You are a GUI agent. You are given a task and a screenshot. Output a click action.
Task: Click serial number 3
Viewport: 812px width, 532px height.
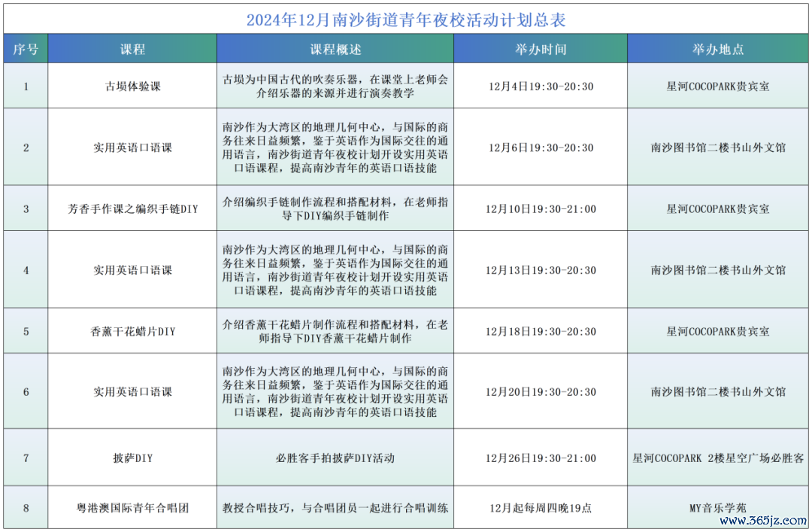[x=26, y=208]
